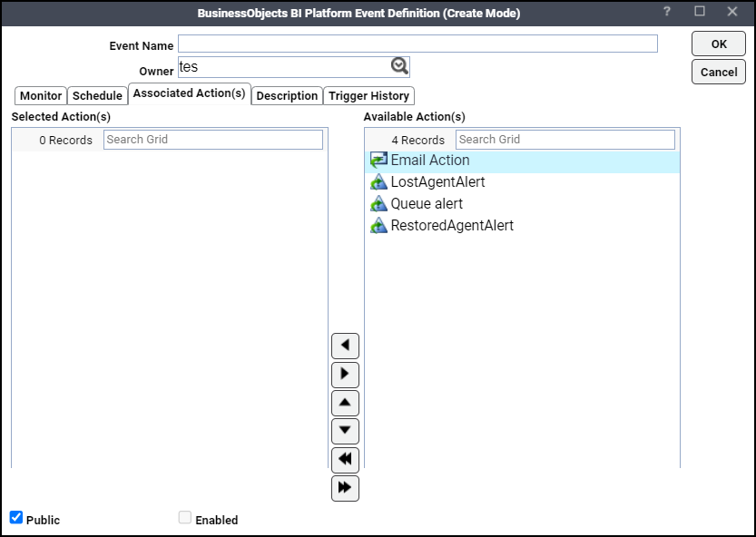Click the Email Action row icon
The image size is (756, 537).
378,160
